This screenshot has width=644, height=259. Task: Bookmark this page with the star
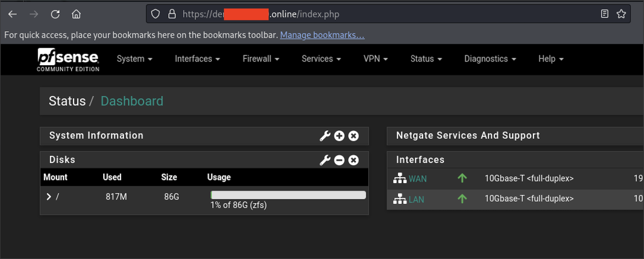point(621,14)
